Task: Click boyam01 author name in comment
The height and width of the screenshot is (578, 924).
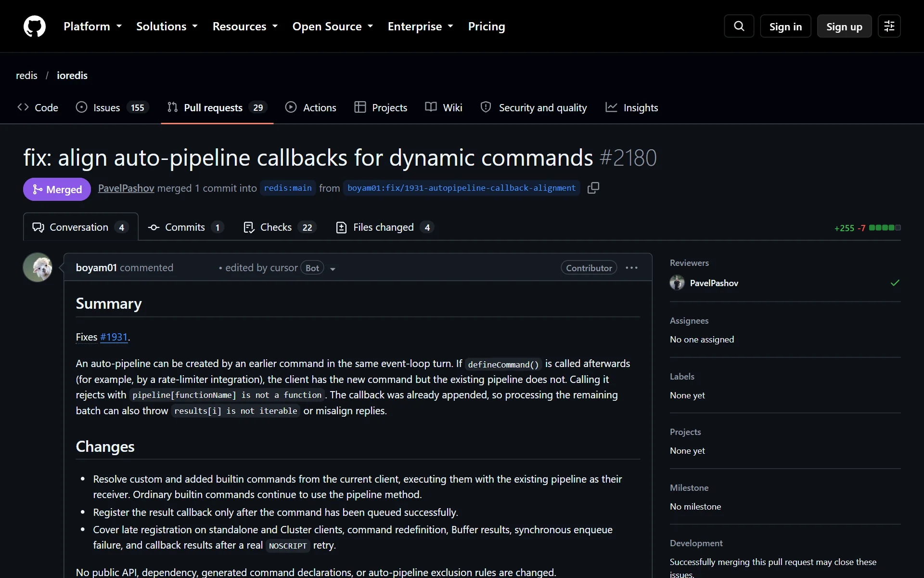Action: 96,268
